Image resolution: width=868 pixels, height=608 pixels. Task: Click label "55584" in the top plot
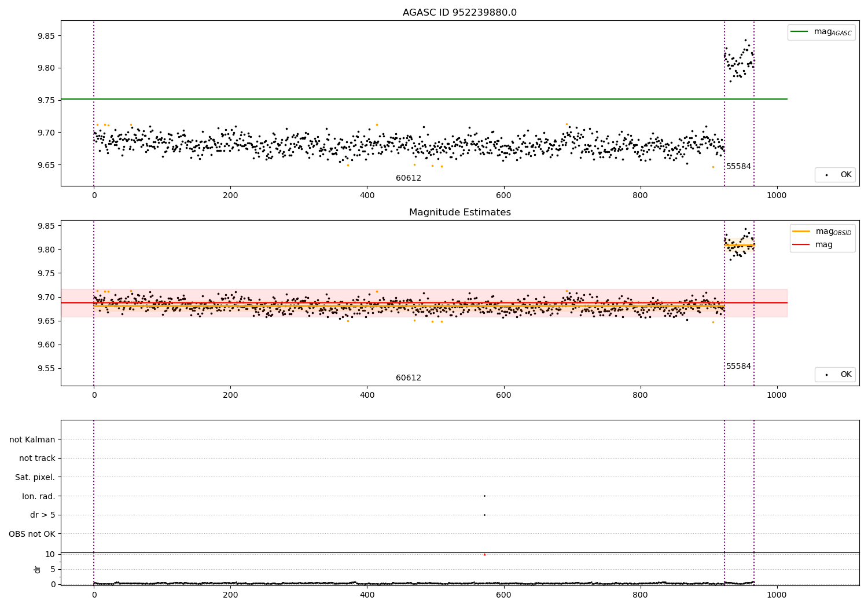coord(738,167)
